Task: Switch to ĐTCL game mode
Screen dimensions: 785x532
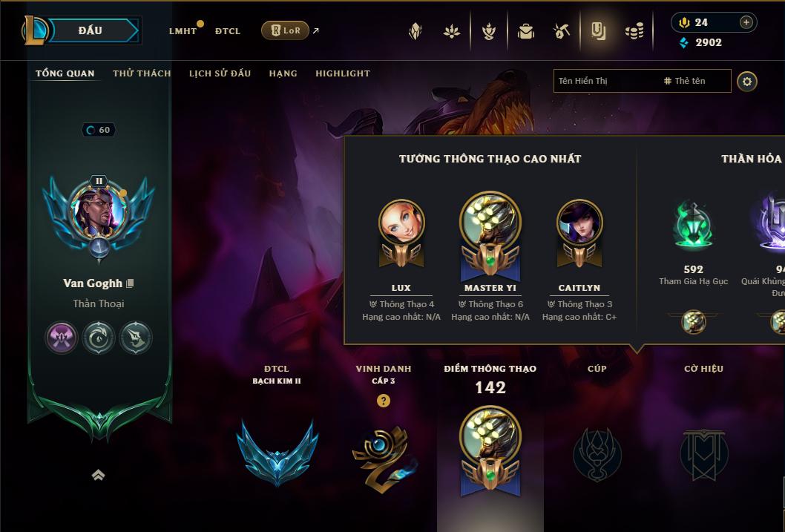Action: [x=228, y=31]
